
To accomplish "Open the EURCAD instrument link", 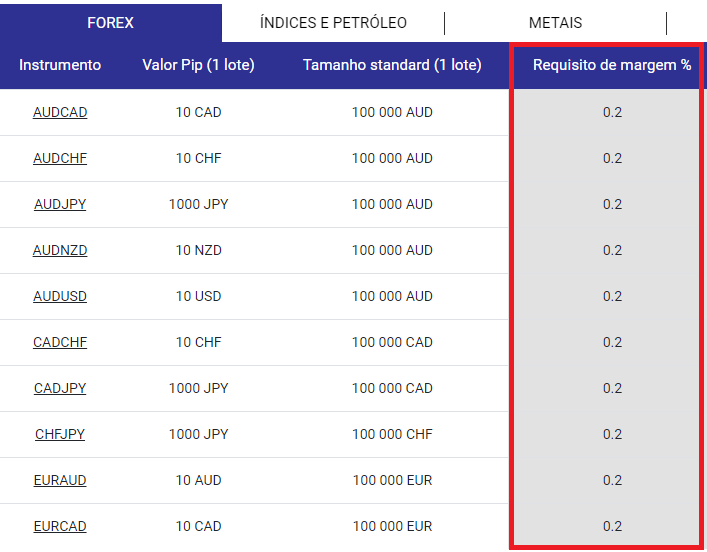I will tap(60, 526).
